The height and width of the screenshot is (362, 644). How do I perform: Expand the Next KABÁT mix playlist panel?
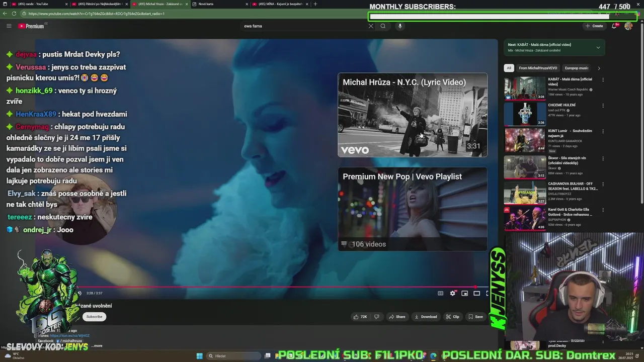tap(598, 47)
